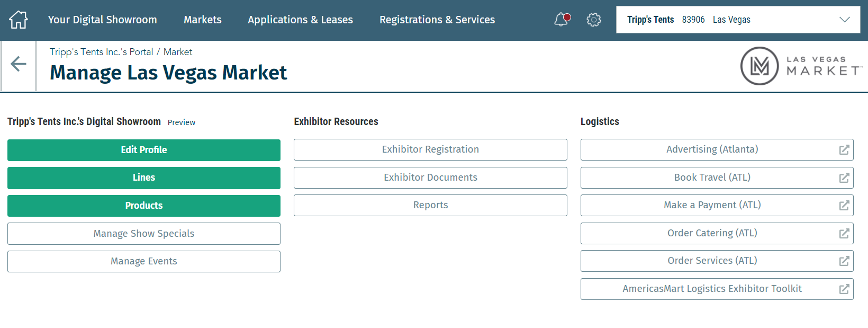Screen dimensions: 868x328
Task: Open Order Services (ATL)
Action: [717, 261]
